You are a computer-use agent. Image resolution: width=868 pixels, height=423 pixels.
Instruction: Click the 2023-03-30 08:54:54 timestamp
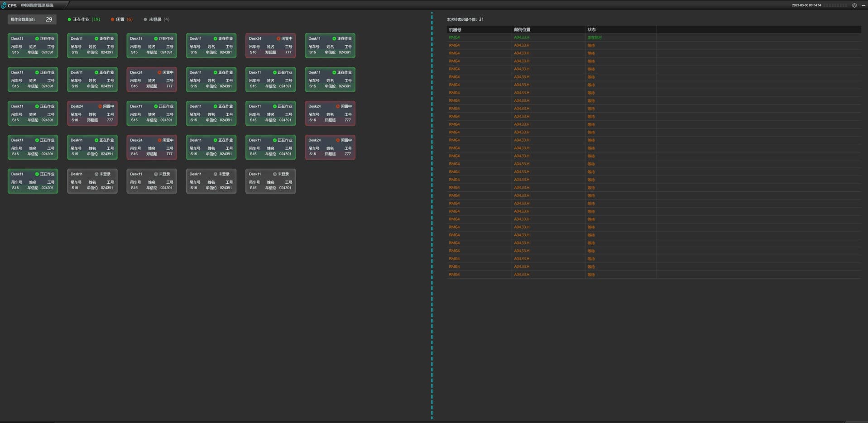pyautogui.click(x=806, y=5)
